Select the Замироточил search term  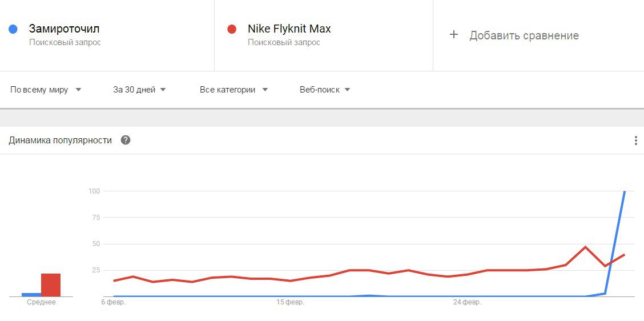pyautogui.click(x=64, y=29)
